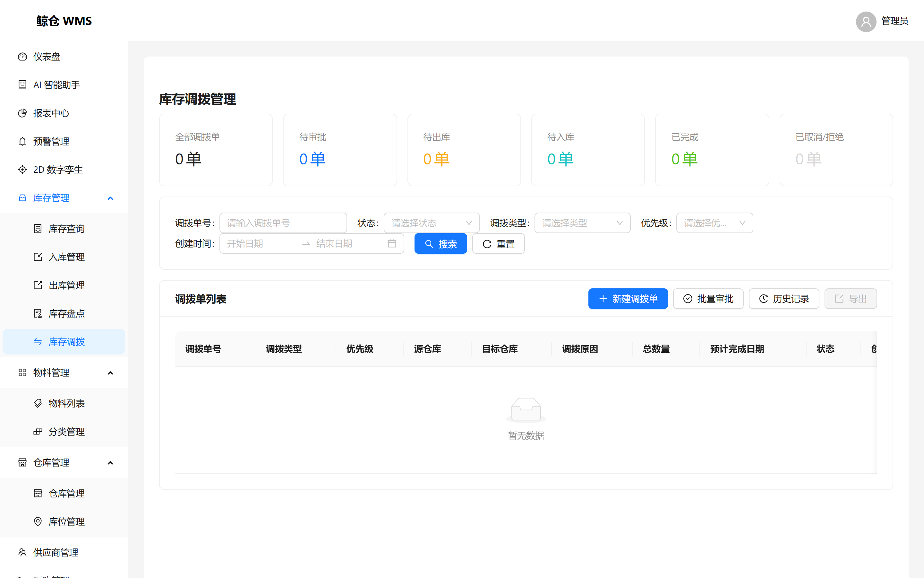The width and height of the screenshot is (924, 578).
Task: Open 预警管理 menu item
Action: (64, 141)
